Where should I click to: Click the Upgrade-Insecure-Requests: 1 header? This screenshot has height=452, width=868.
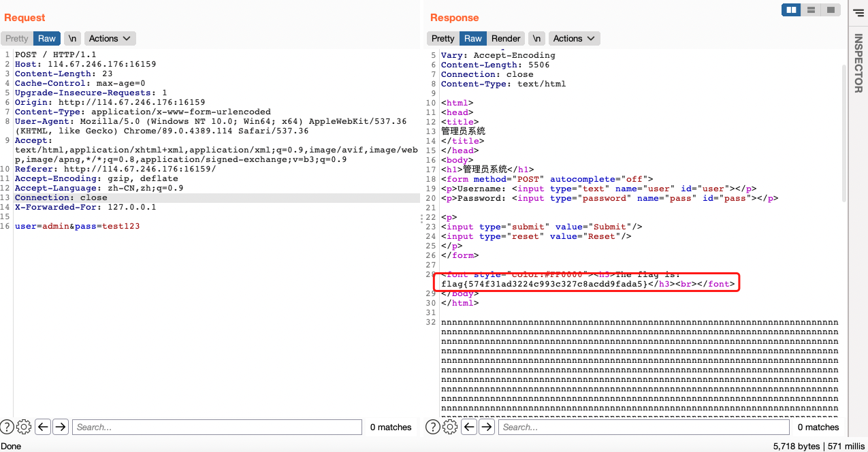(91, 93)
